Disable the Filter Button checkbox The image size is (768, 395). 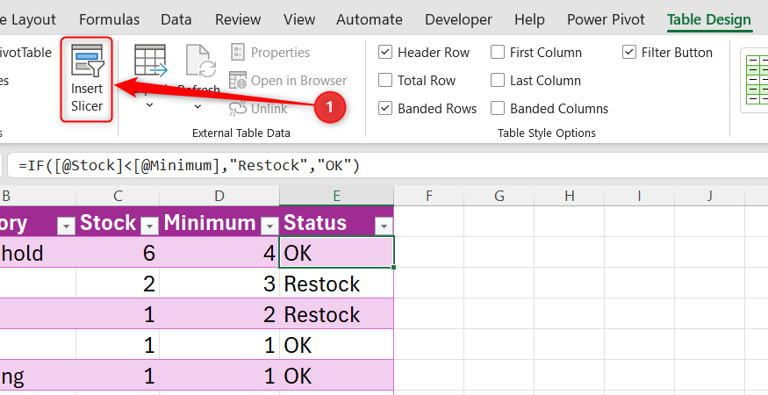[629, 52]
